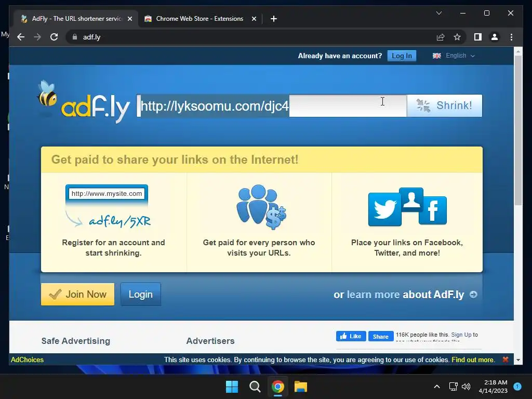Follow the learn more link
This screenshot has height=399, width=532.
click(373, 295)
